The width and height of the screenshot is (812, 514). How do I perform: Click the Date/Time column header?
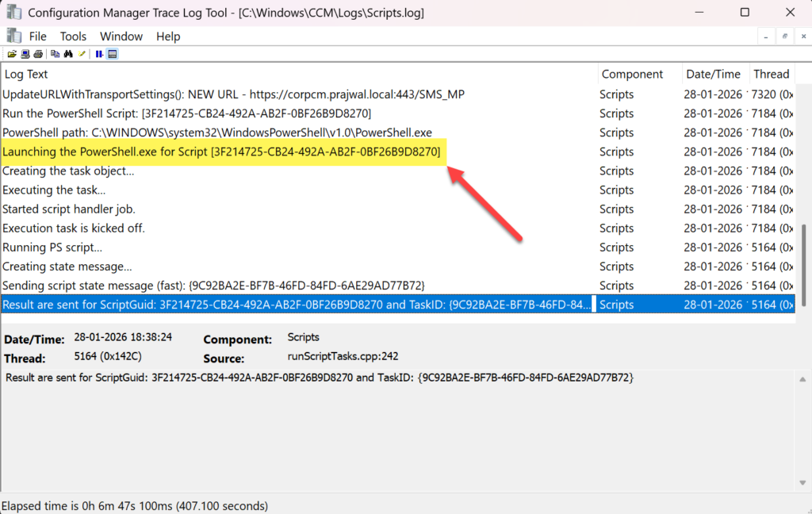(x=716, y=74)
